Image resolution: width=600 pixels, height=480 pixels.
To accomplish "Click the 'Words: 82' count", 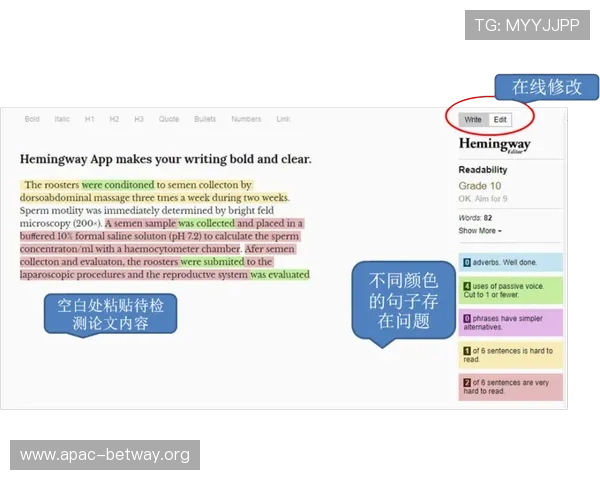I will coord(475,218).
